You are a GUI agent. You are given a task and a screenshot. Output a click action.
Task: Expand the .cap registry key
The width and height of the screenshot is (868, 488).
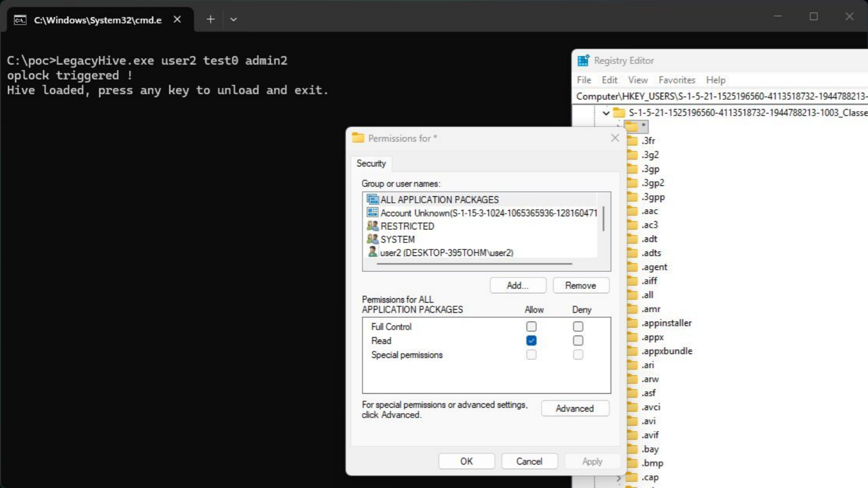click(x=618, y=478)
